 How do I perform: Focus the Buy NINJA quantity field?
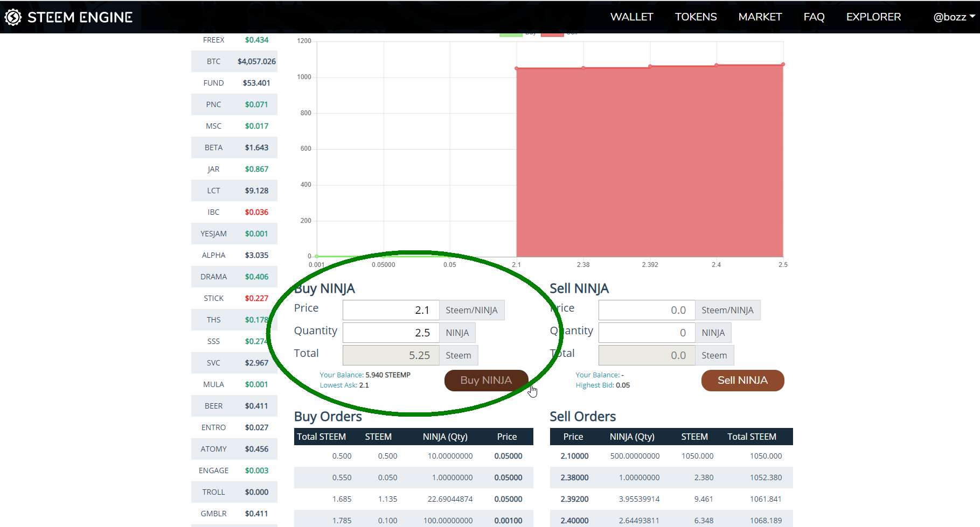pyautogui.click(x=391, y=333)
